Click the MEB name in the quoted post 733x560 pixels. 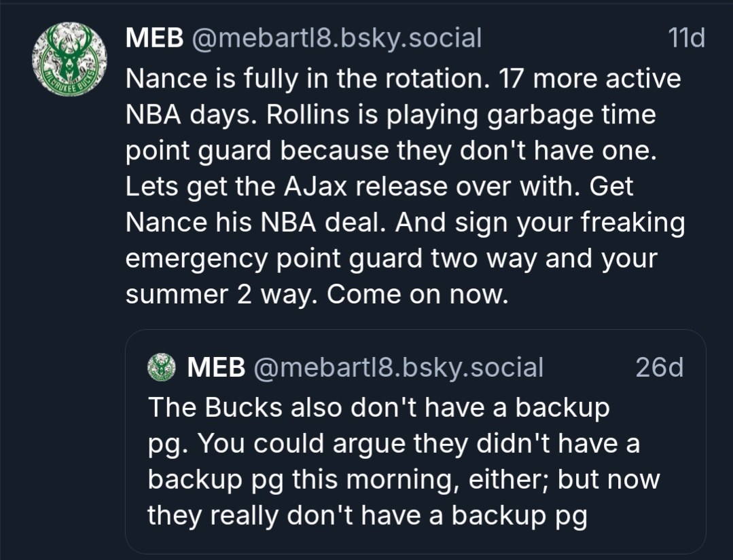215,367
